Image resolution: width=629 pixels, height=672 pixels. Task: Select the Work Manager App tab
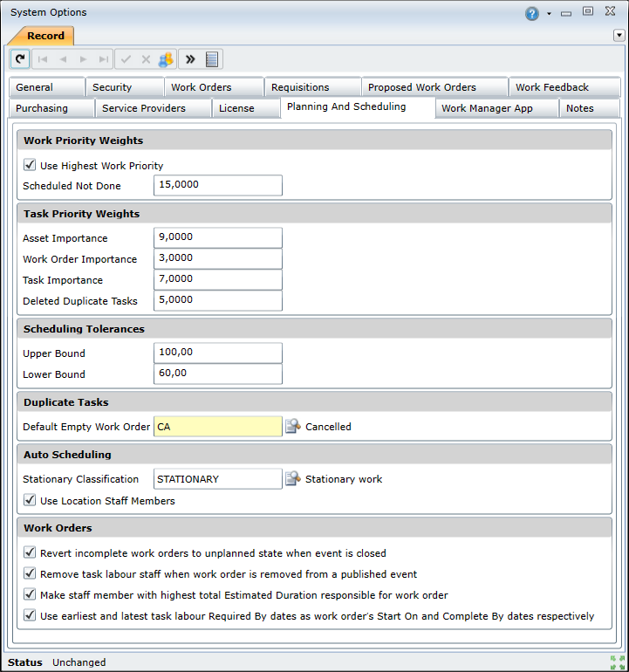487,108
